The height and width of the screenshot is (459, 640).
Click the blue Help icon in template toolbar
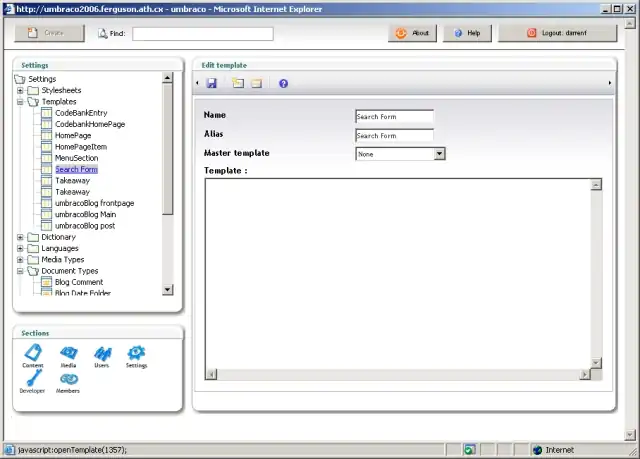coord(284,84)
